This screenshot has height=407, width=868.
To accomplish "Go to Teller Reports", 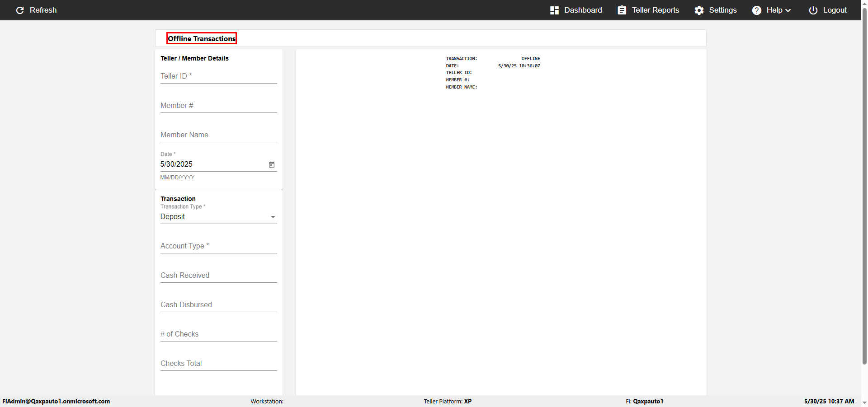I will click(655, 10).
